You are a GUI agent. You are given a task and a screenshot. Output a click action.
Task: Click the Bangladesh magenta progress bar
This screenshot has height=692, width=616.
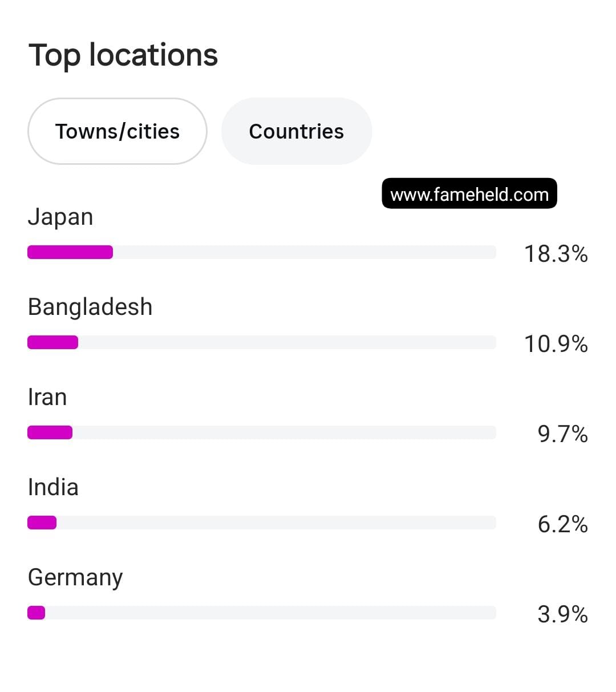52,342
